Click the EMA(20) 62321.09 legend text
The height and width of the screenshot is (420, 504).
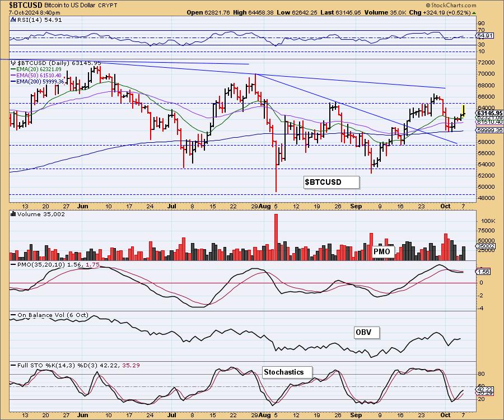[39, 69]
